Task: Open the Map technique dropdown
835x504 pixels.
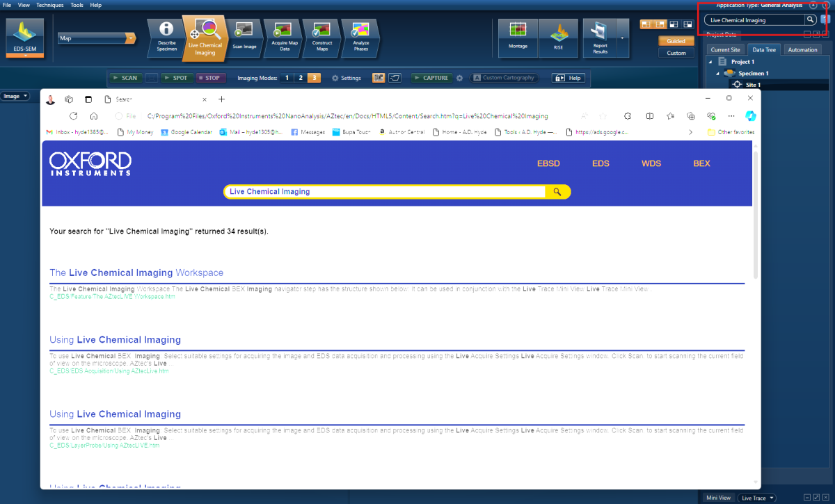Action: (x=97, y=38)
